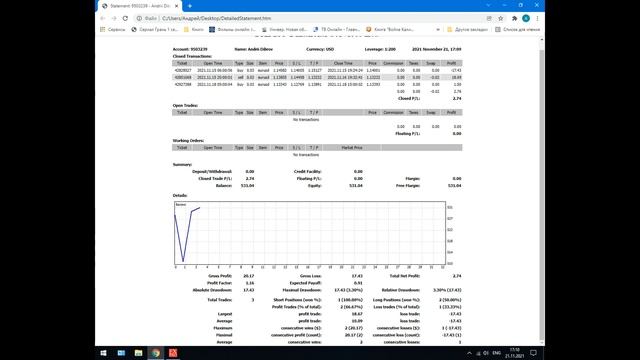The height and width of the screenshot is (360, 640).
Task: Click the Working Orders heading
Action: tap(188, 140)
